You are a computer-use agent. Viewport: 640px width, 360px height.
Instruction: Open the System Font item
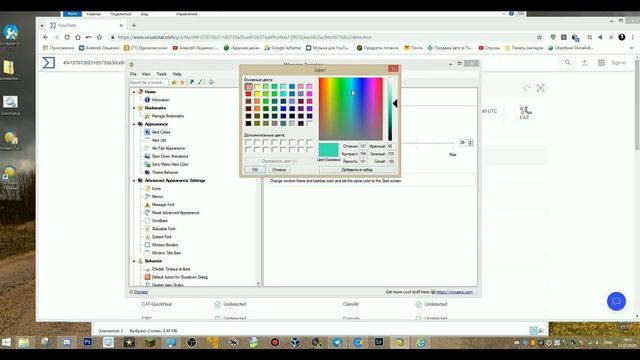(x=162, y=237)
